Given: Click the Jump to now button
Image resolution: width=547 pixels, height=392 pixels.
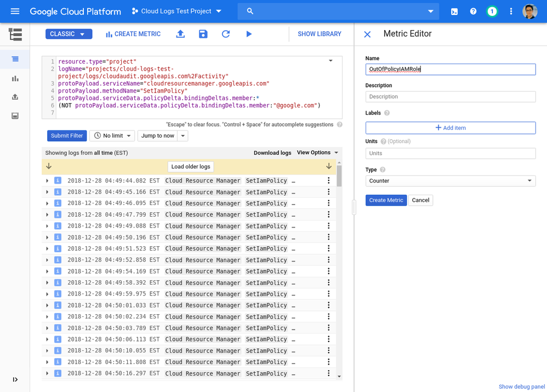Looking at the screenshot, I should point(158,136).
